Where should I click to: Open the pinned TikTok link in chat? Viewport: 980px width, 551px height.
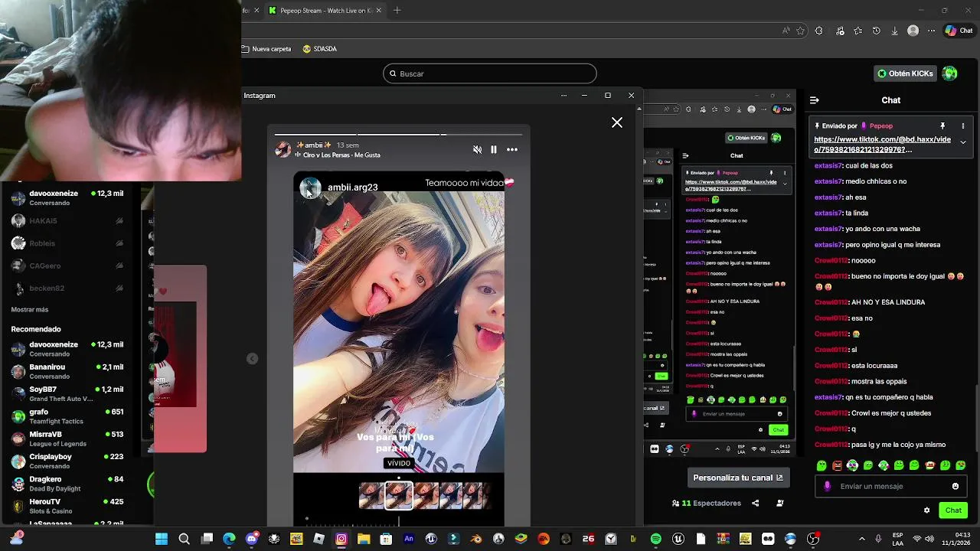tap(883, 145)
